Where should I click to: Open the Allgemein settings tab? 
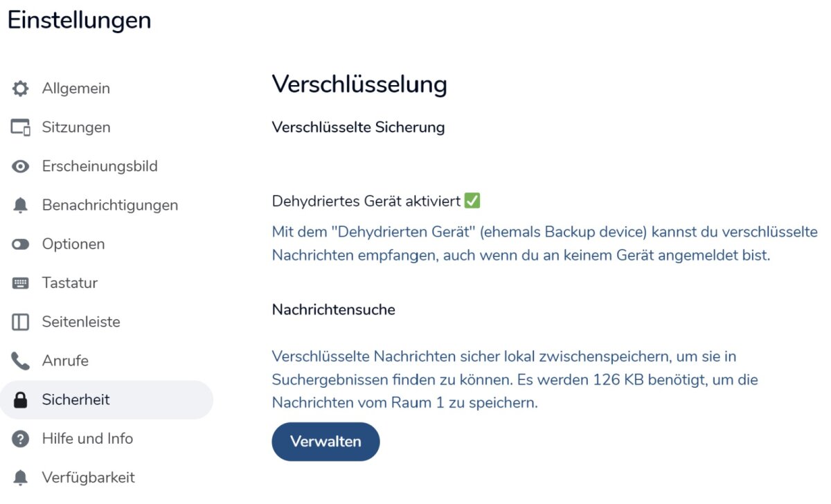pos(75,89)
